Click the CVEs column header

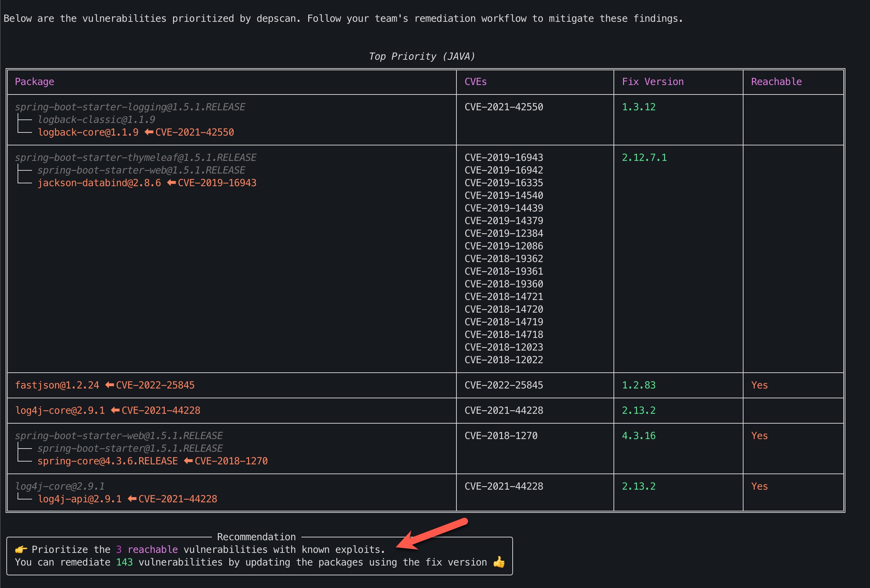tap(475, 81)
